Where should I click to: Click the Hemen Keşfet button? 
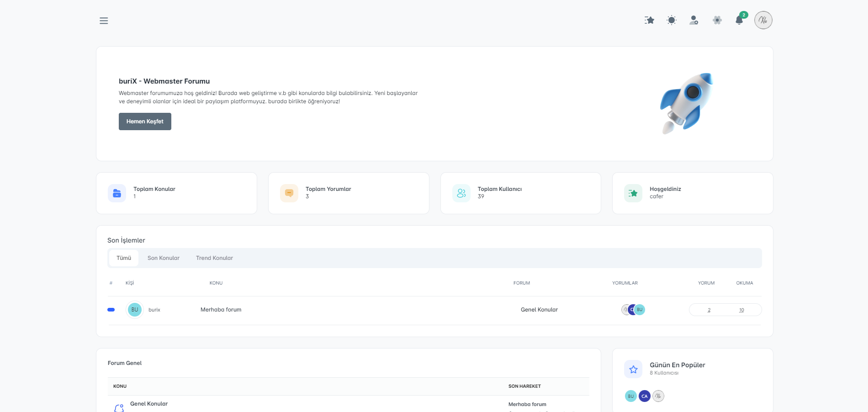[x=145, y=121]
